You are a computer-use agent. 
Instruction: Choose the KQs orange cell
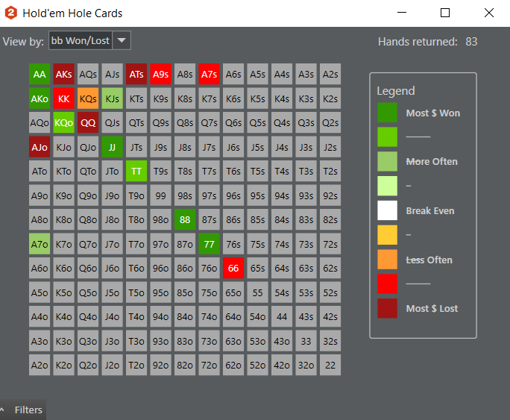(x=88, y=98)
